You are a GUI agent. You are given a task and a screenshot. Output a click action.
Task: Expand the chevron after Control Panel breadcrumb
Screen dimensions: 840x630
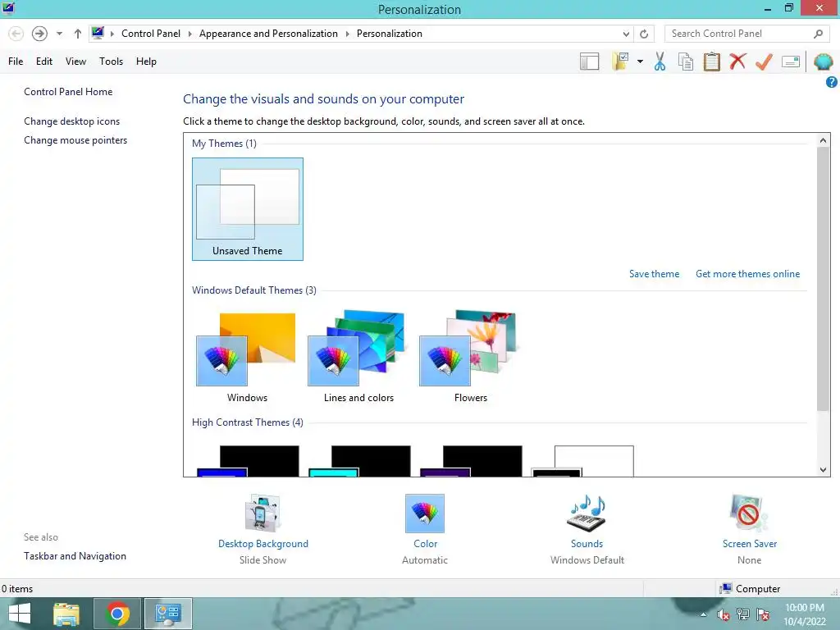click(x=189, y=34)
